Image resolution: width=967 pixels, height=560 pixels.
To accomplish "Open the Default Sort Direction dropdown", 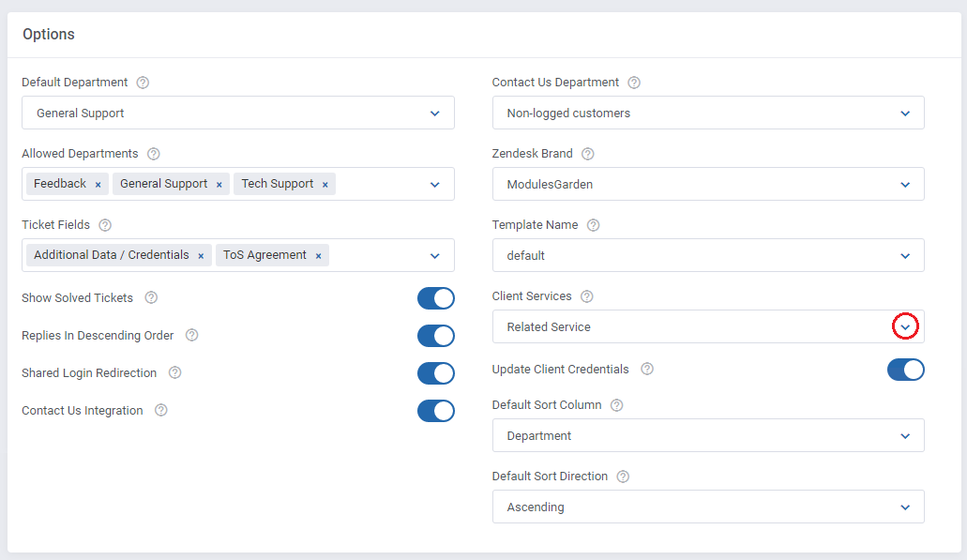I will point(708,507).
